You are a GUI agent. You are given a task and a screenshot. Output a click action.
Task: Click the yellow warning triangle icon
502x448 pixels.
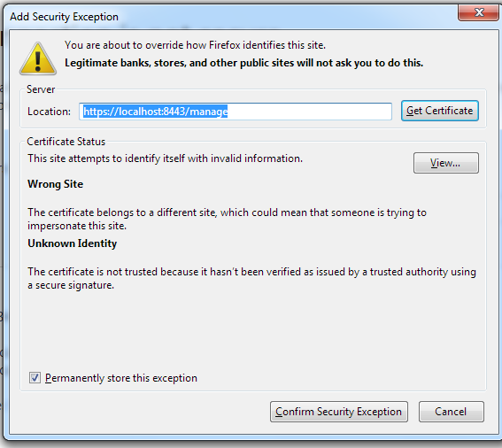[x=38, y=59]
